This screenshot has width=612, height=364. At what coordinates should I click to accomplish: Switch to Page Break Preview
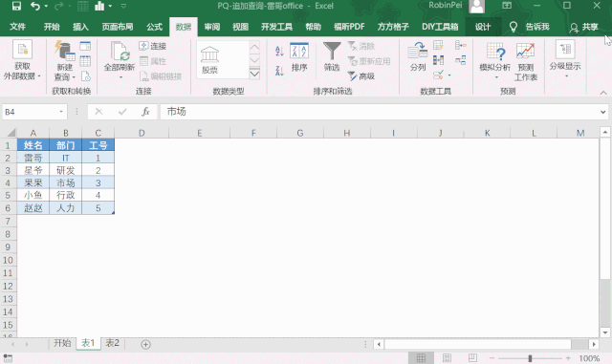472,357
